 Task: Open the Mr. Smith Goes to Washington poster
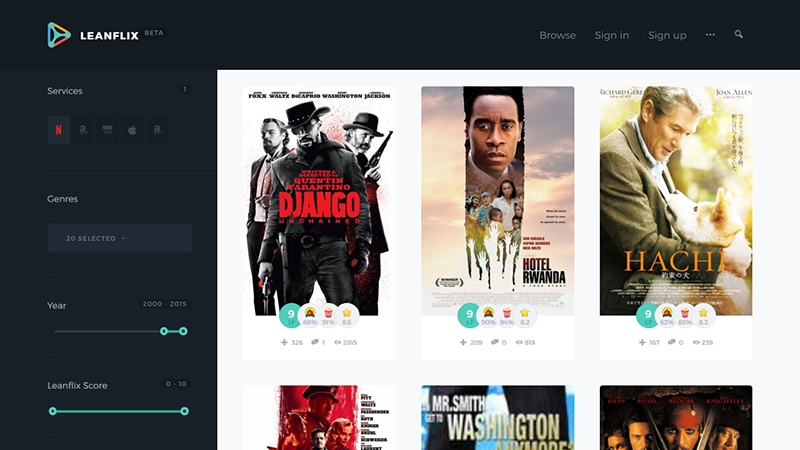497,417
